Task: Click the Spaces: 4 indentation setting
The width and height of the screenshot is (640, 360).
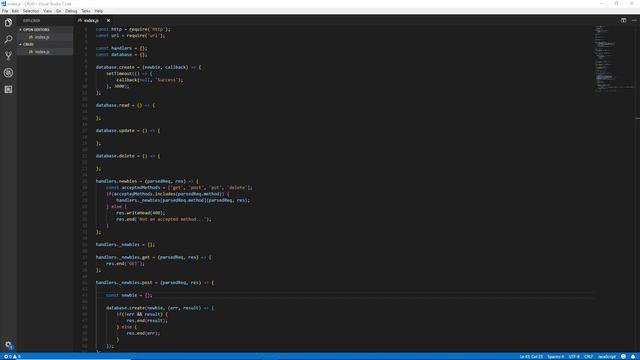Action: click(x=556, y=357)
